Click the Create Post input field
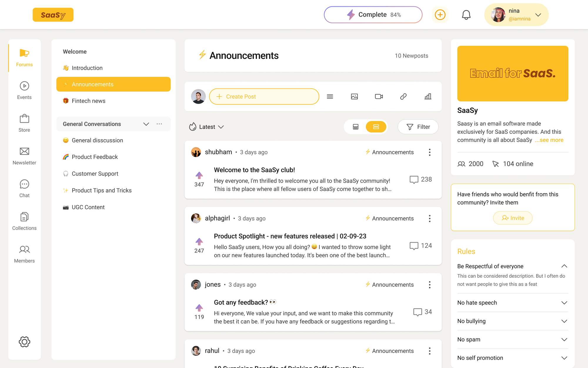Image resolution: width=588 pixels, height=368 pixels. 264,97
